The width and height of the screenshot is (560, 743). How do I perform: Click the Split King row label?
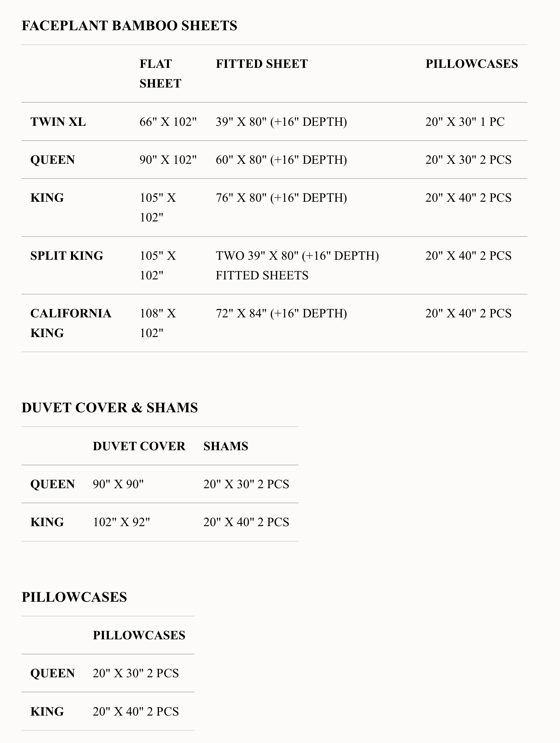tap(67, 256)
